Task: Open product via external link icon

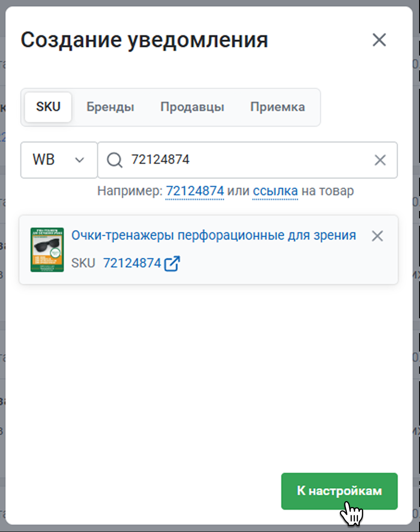Action: click(173, 263)
